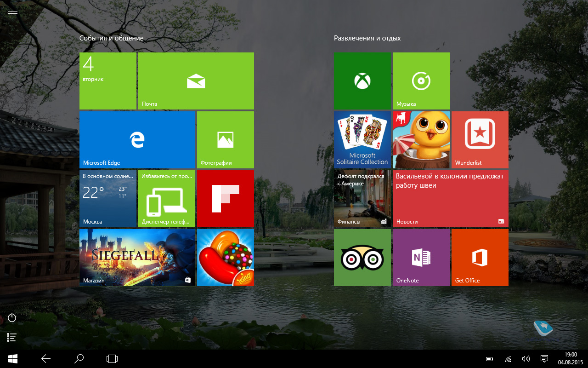Click the События и общение group title

tap(112, 38)
